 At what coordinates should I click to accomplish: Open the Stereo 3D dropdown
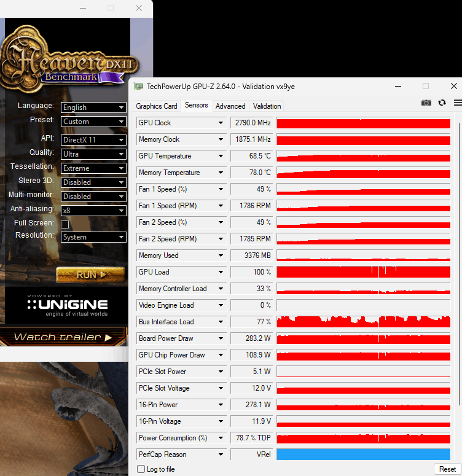93,182
